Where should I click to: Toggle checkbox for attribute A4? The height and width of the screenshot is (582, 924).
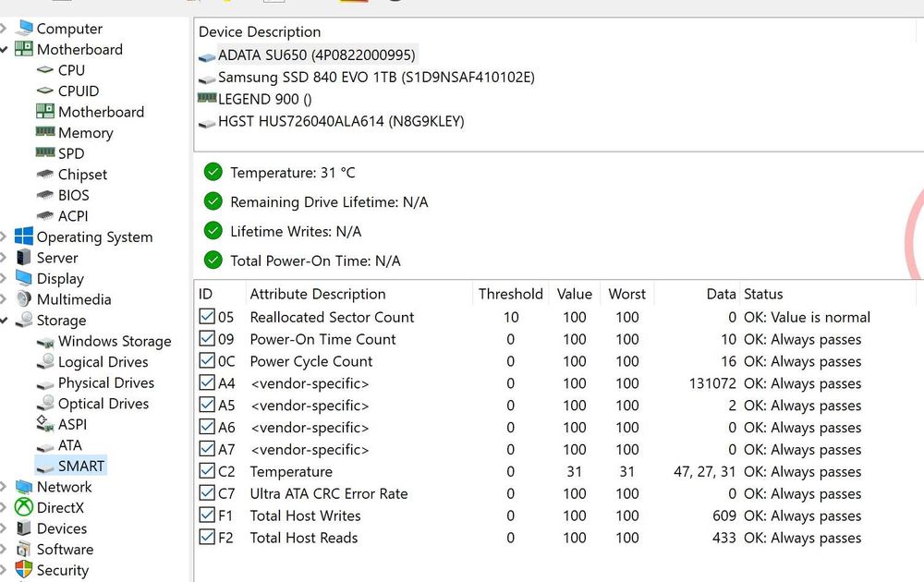click(207, 382)
